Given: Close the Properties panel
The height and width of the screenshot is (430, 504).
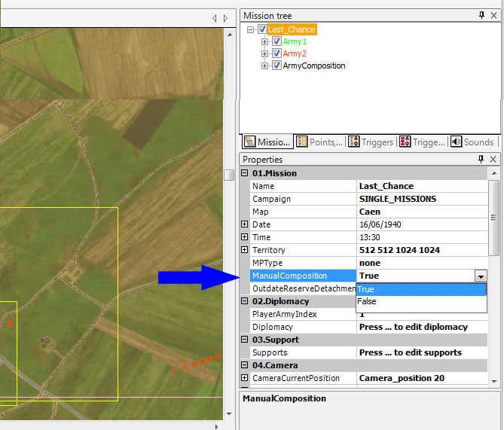Looking at the screenshot, I should (493, 159).
